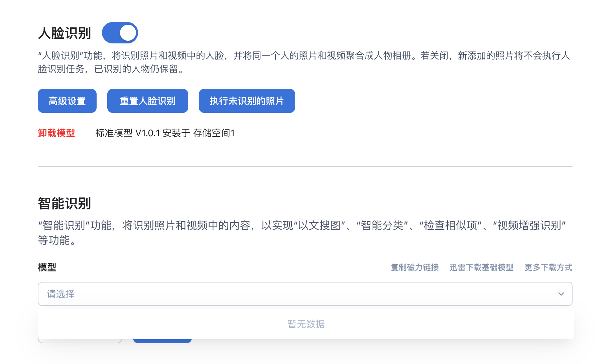This screenshot has height=364, width=611.
Task: Run 执行未识别的照片 on unrecognized photos
Action: (247, 101)
